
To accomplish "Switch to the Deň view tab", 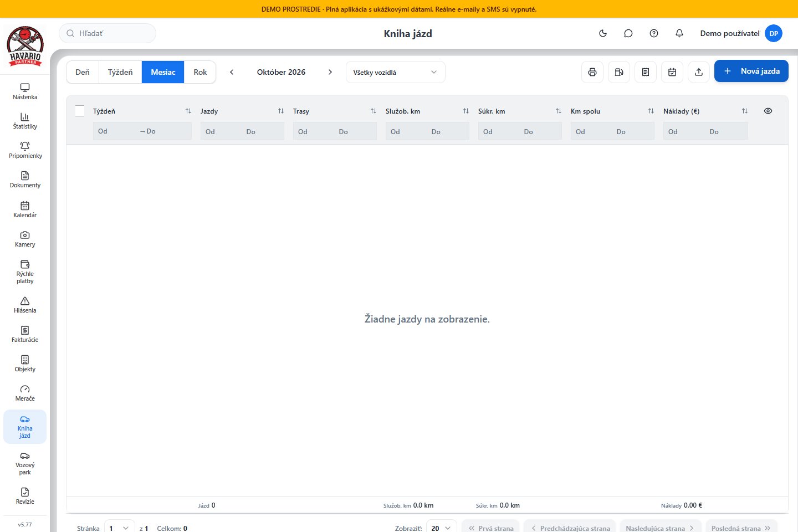I will (83, 72).
